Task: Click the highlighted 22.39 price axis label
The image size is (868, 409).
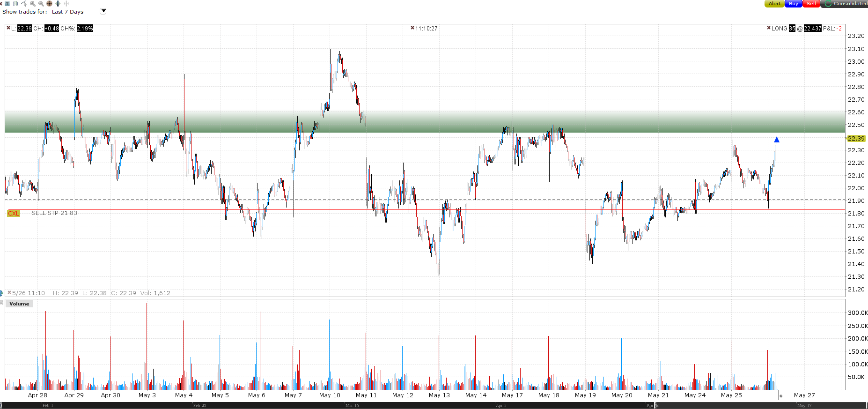Action: pos(856,138)
